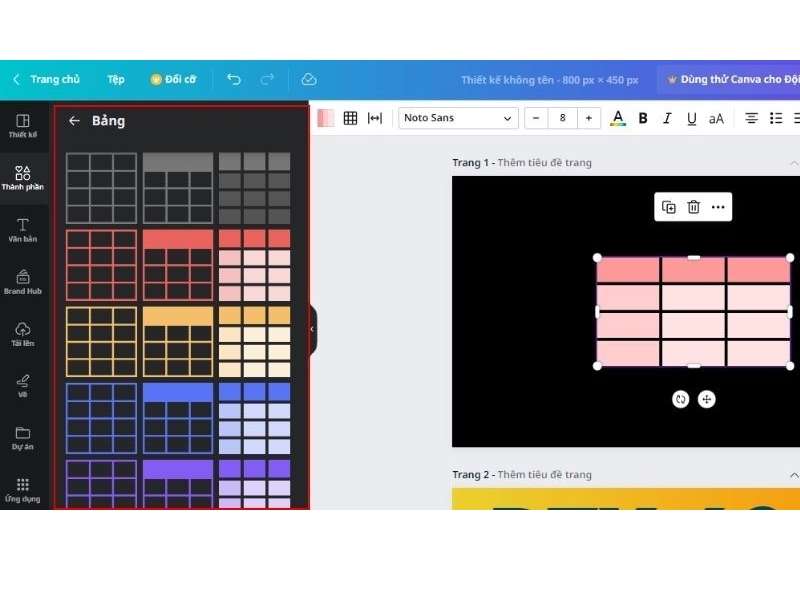Viewport: 800px width, 600px height.
Task: Click the table borders grid icon
Action: pyautogui.click(x=350, y=118)
